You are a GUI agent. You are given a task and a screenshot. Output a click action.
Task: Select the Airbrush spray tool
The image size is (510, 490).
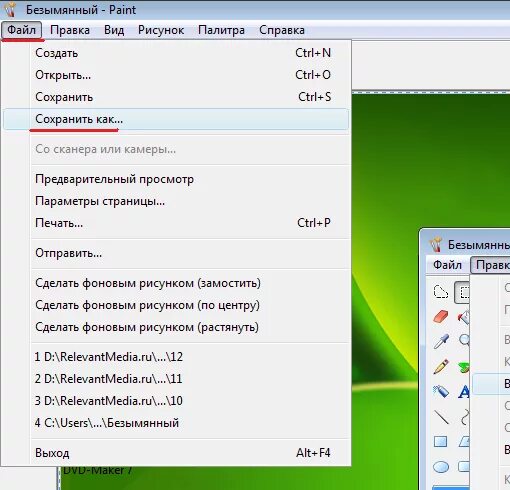coord(441,391)
